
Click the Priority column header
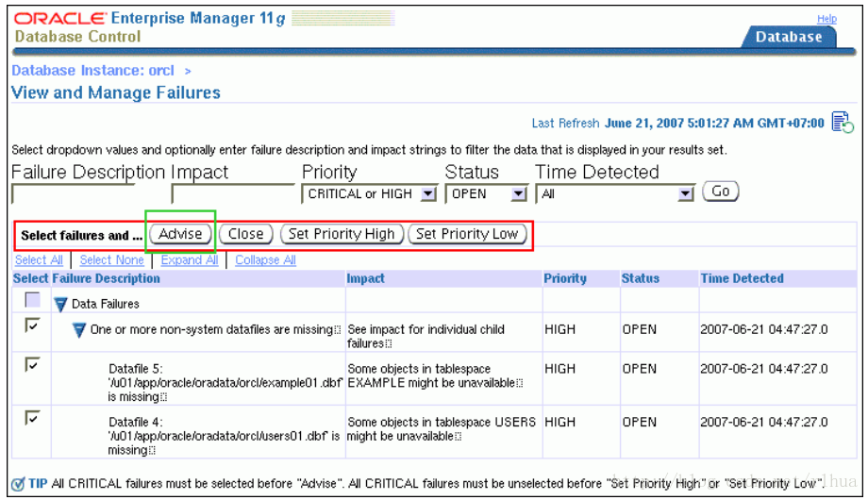click(x=564, y=278)
